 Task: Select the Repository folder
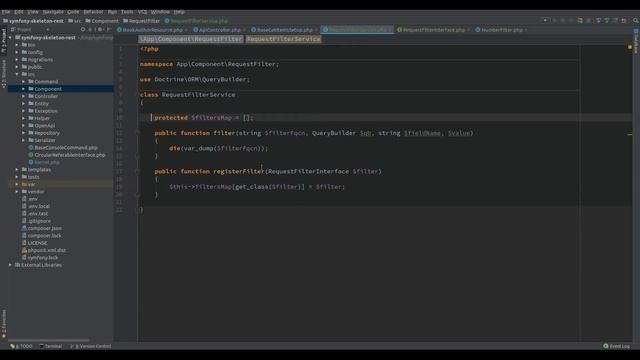47,133
